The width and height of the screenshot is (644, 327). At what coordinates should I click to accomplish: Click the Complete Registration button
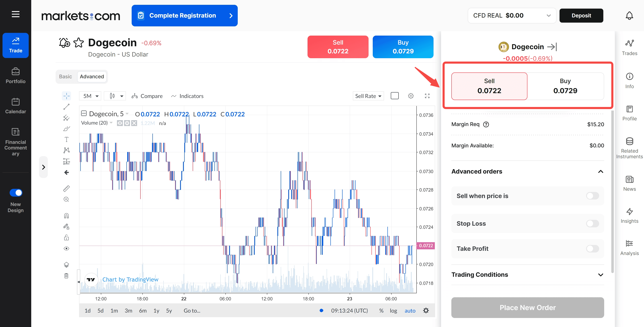[184, 15]
